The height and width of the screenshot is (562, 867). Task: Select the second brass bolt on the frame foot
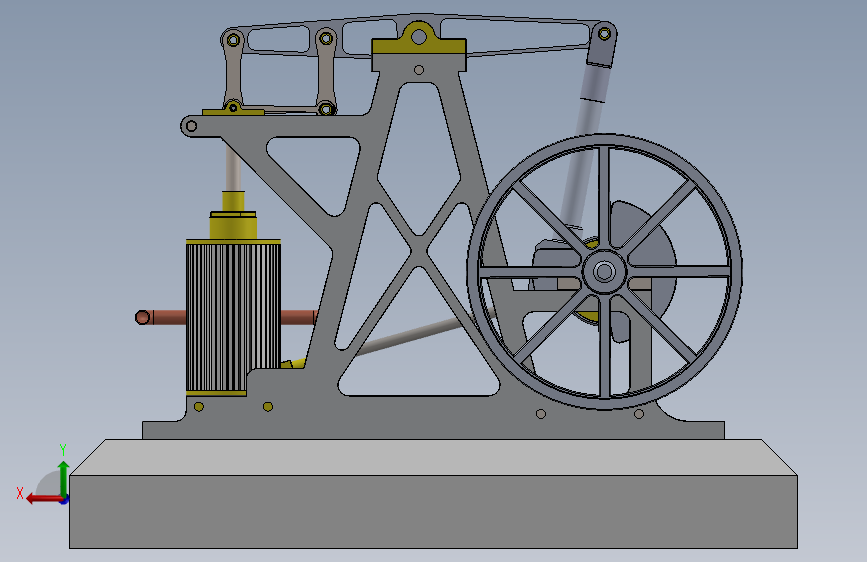click(268, 407)
